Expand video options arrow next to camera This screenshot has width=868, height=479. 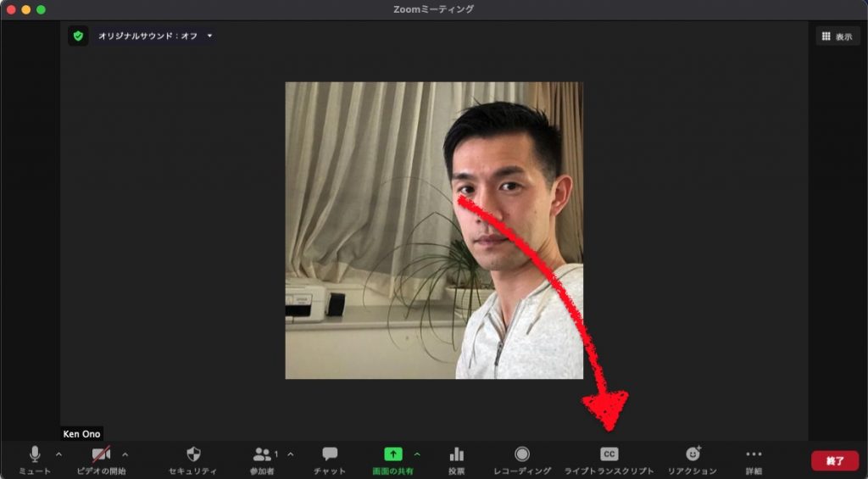pyautogui.click(x=125, y=454)
